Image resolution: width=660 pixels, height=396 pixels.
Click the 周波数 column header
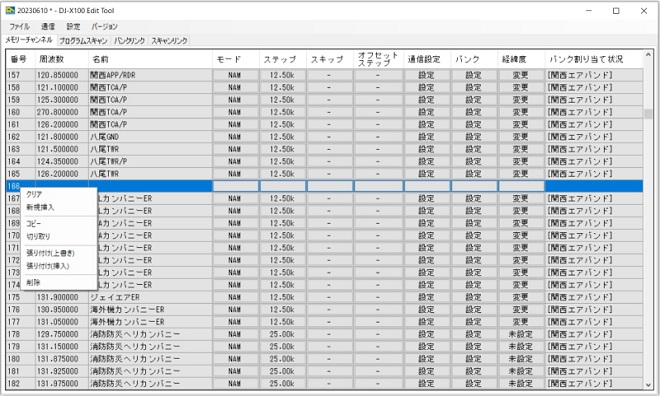[x=62, y=59]
